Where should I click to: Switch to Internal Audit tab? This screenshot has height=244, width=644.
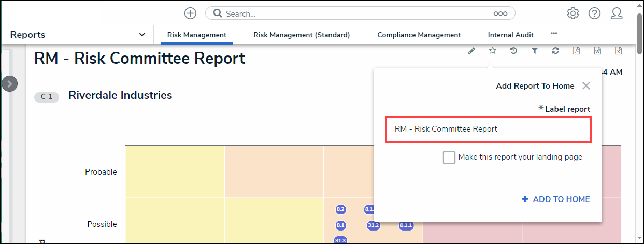click(510, 35)
